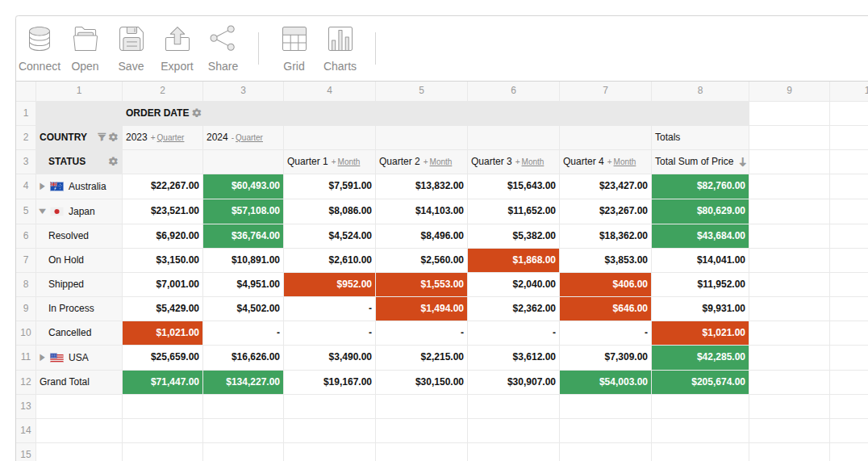The width and height of the screenshot is (868, 461).
Task: Select the green Grand Total $205,674.00 cell
Action: (699, 382)
